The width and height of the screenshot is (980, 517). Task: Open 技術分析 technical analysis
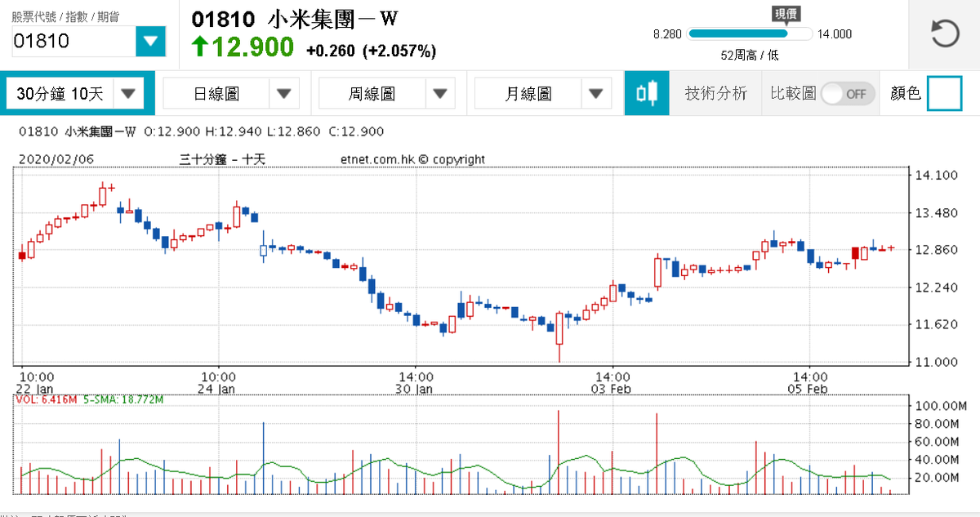click(716, 93)
